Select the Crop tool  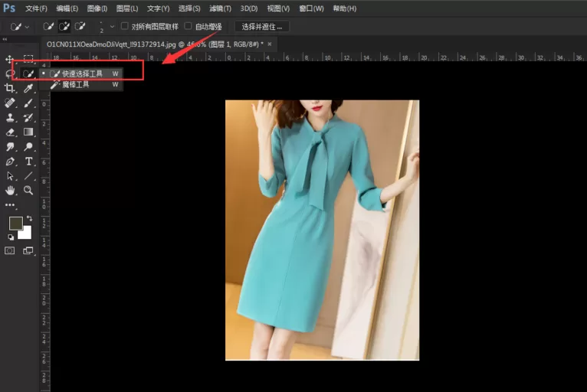point(9,88)
